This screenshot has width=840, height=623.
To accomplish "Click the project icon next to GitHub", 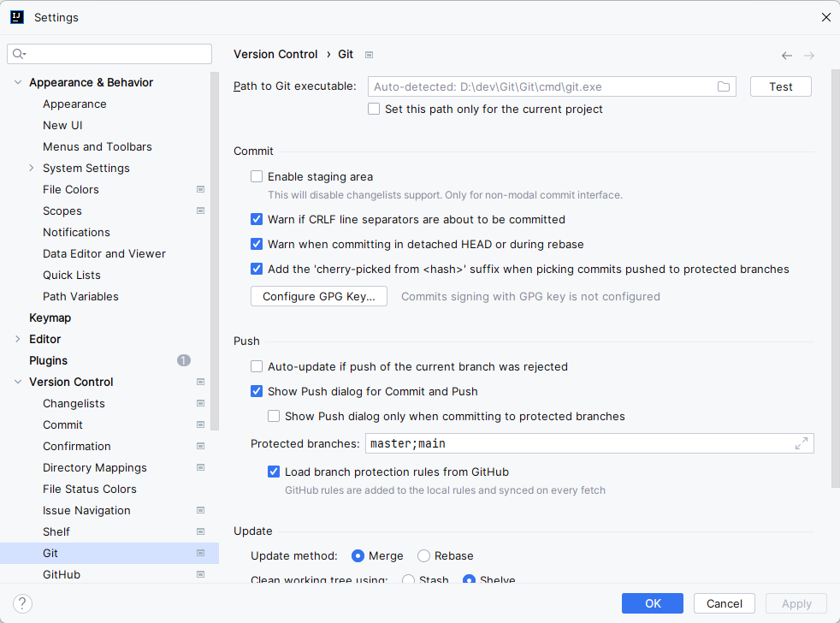I will click(x=200, y=574).
